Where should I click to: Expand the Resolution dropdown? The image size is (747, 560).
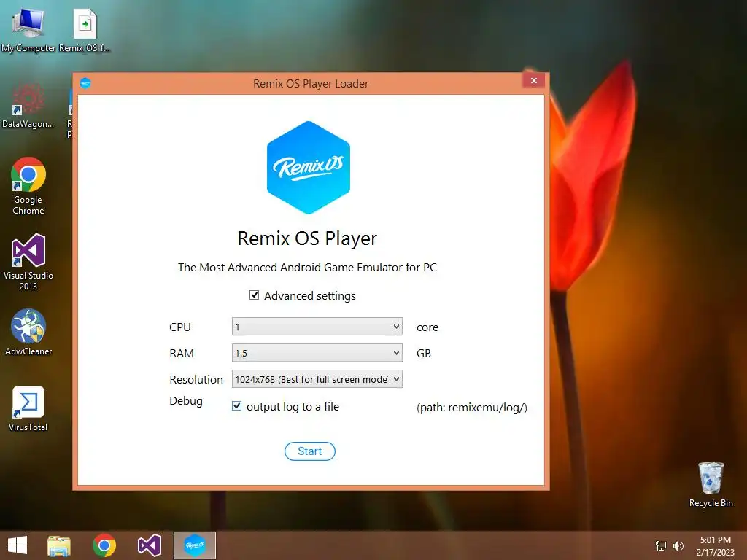(317, 379)
